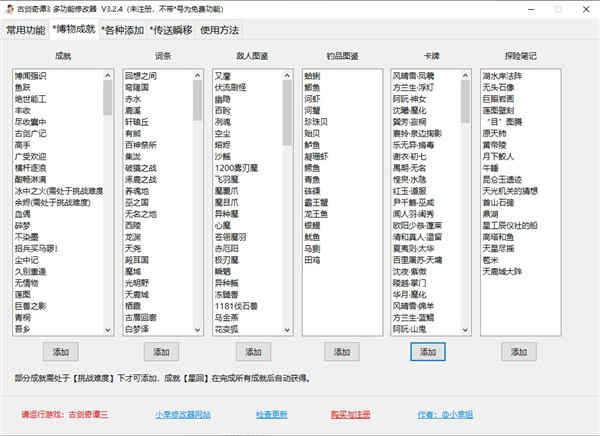Open the 使用方法 tab
600x436 pixels.
coord(220,30)
